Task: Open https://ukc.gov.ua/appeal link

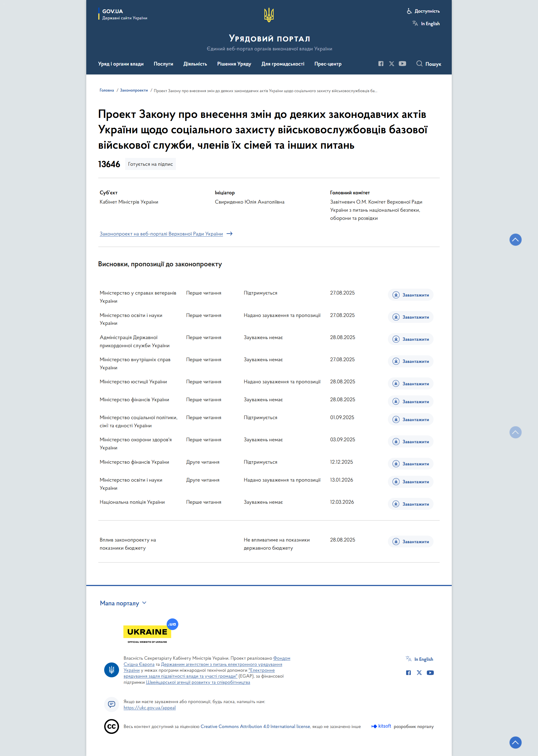Action: (149, 708)
